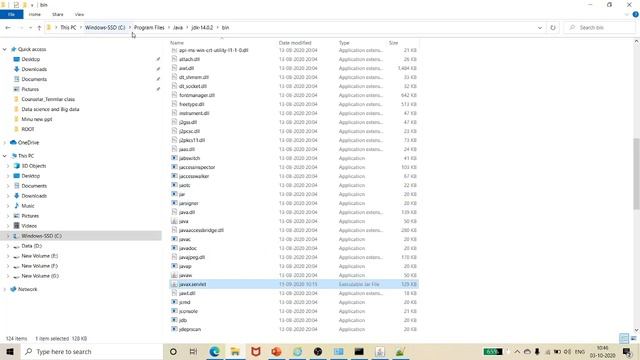Sort by the Type column header
Viewport: 640px width, 360px height.
coord(344,43)
